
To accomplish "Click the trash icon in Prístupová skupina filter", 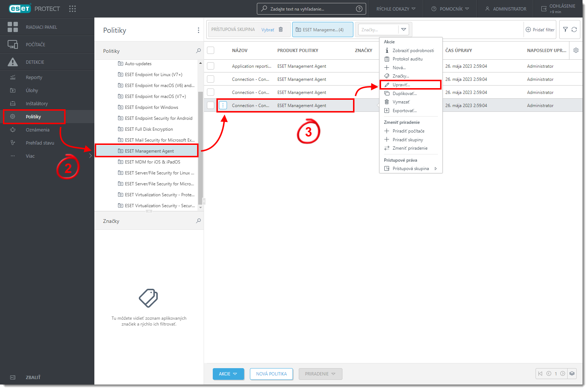I will [281, 29].
